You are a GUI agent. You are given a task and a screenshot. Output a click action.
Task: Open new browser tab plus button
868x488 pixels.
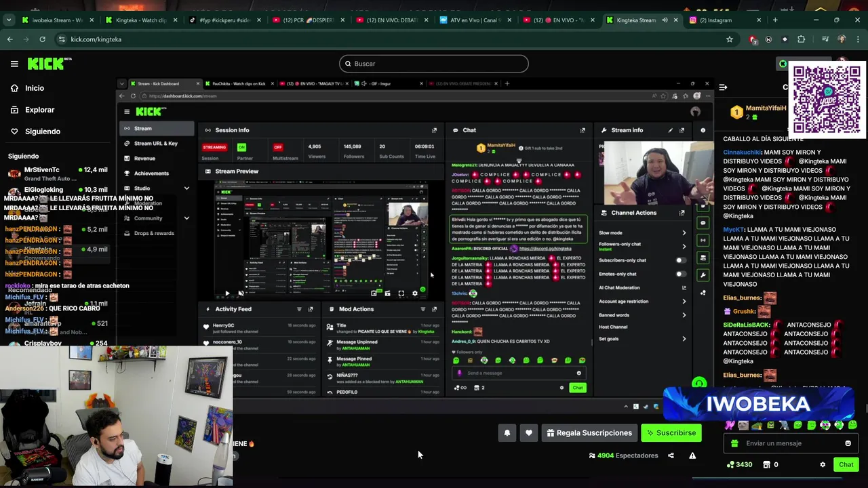click(x=775, y=20)
